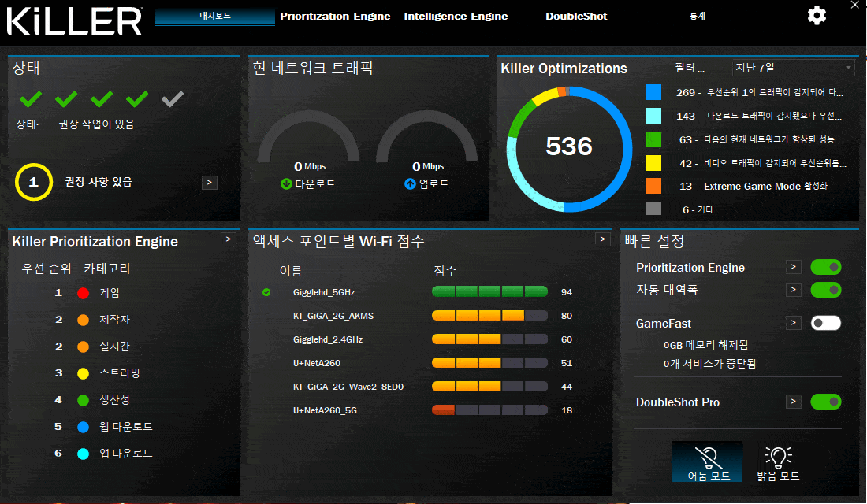Click the 밝음 모드 button label
Viewport: 867px width, 504px height.
coord(778,476)
